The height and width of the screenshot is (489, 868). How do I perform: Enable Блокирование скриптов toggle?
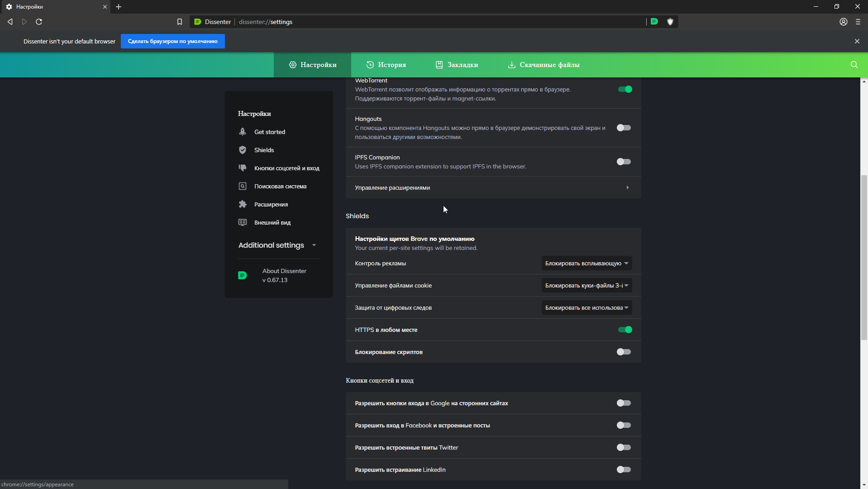pos(624,352)
